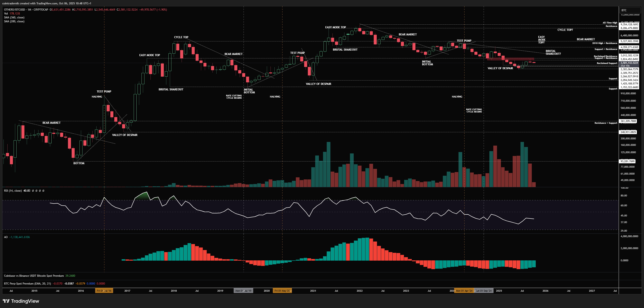644x308 pixels.
Task: Click the Mon 01 Jul '19 date marker
Action: click(x=243, y=291)
